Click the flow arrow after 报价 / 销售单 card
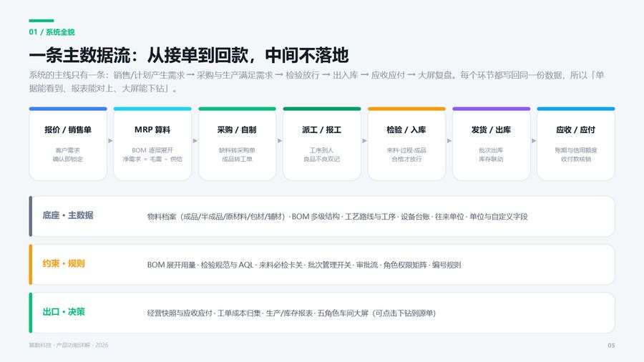Viewport: 644px width, 362px height. click(110, 141)
